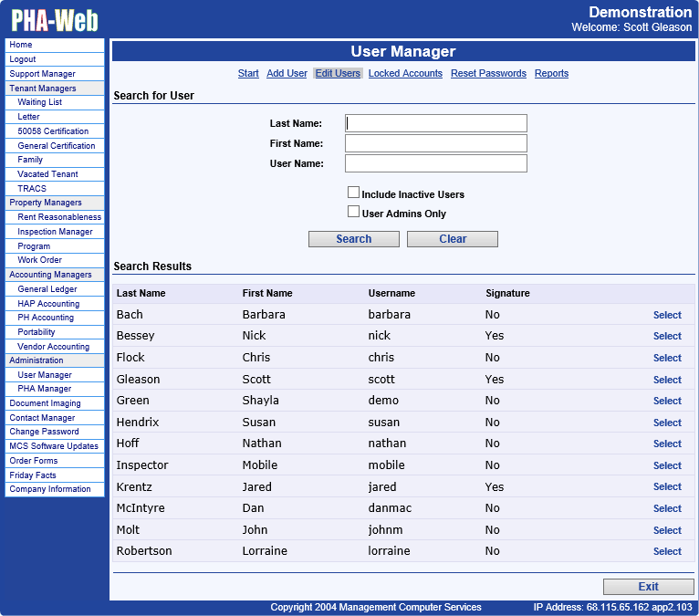The height and width of the screenshot is (616, 699).
Task: Click the Tenant Managers section header
Action: tap(55, 89)
